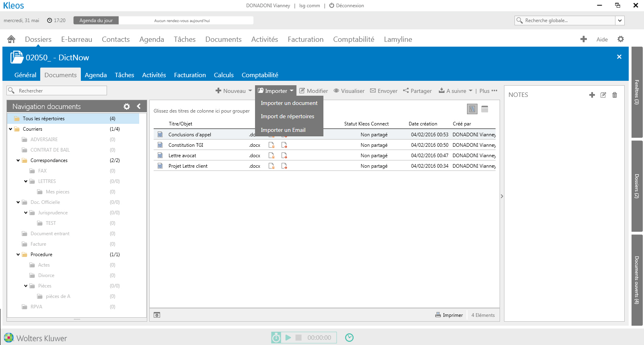Choose Importer un Email menu entry
Screen dimensions: 644x345
[x=283, y=130]
